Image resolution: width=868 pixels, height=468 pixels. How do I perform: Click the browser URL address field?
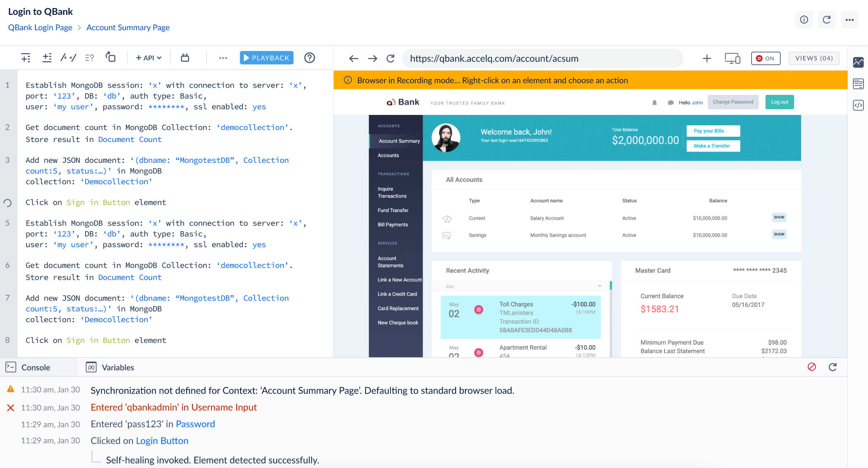coord(543,58)
